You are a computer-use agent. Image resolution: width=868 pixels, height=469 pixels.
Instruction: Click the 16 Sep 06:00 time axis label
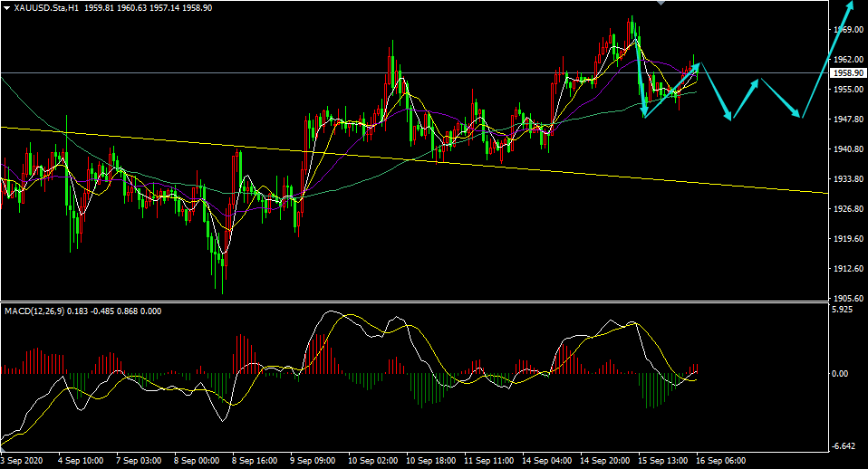pyautogui.click(x=720, y=461)
